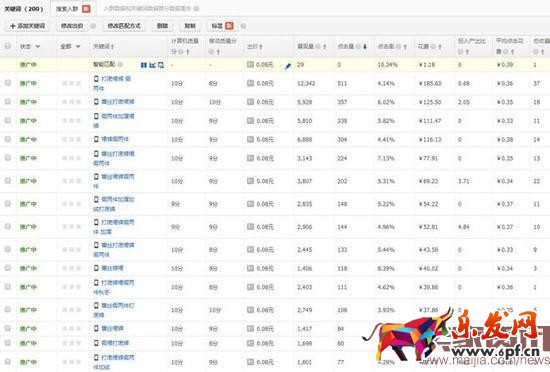The image size is (550, 372).
Task: Tick the select-all checkbox in the table header
Action: point(7,46)
